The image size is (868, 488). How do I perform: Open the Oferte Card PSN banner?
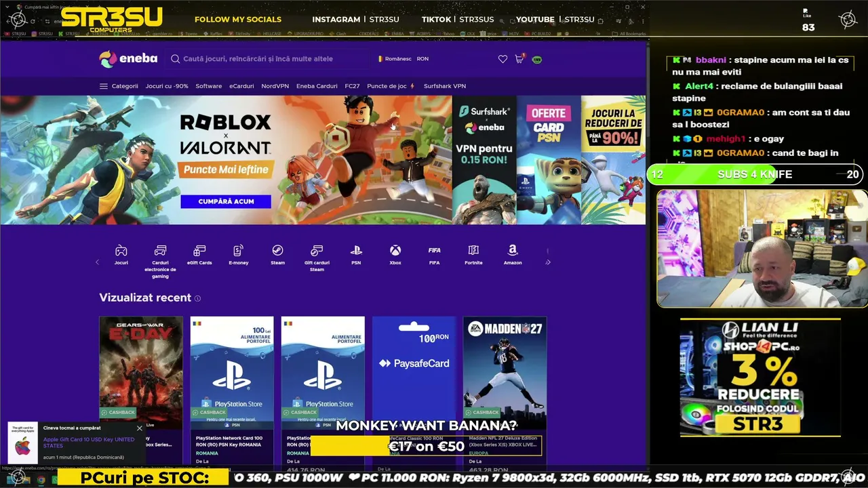(549, 160)
